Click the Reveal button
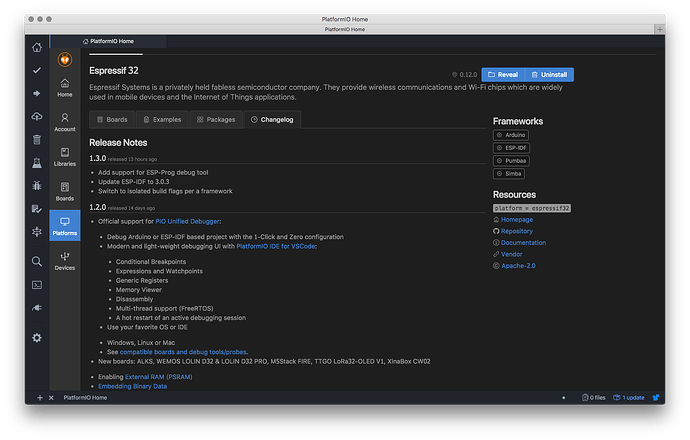Image resolution: width=690 pixels, height=440 pixels. tap(503, 75)
